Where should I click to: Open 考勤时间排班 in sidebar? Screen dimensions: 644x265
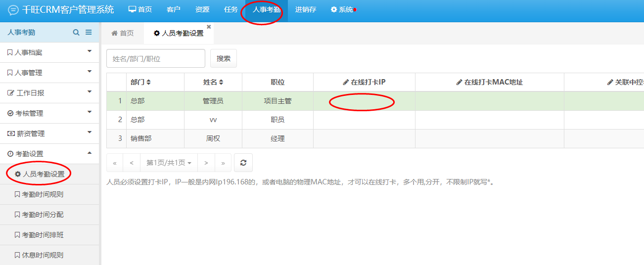click(x=49, y=235)
